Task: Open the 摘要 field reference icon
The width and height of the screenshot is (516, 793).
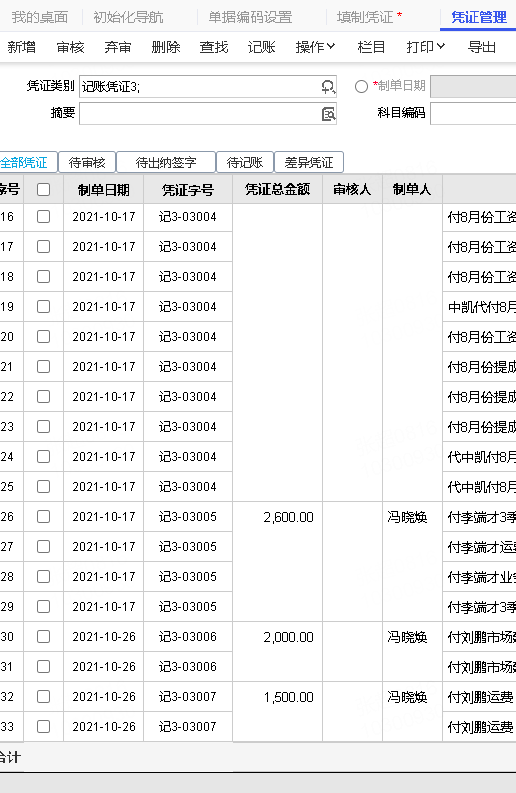Action: pos(328,114)
